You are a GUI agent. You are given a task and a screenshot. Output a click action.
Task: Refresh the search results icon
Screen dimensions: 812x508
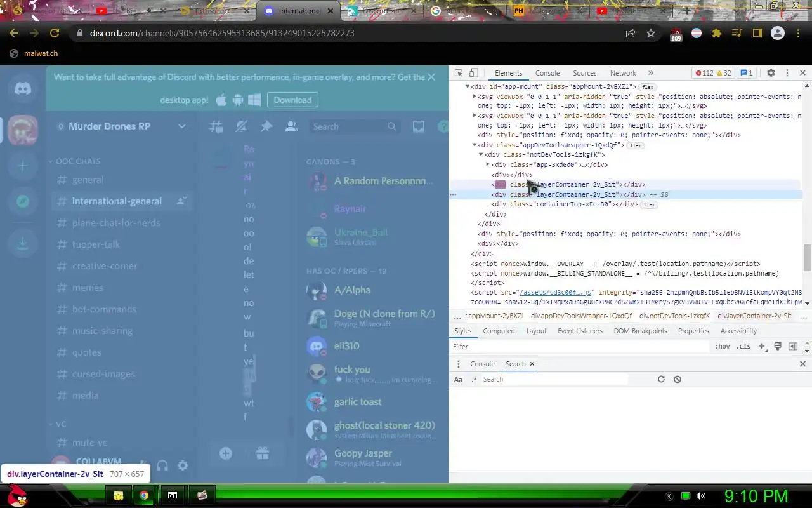661,379
